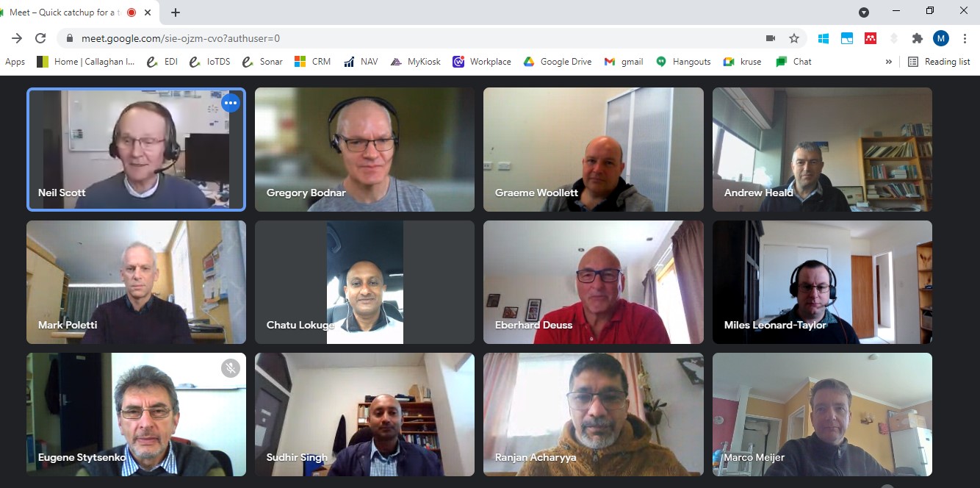Screen dimensions: 980x488
Task: Select Eberhard Deuss's video tile
Action: 594,282
